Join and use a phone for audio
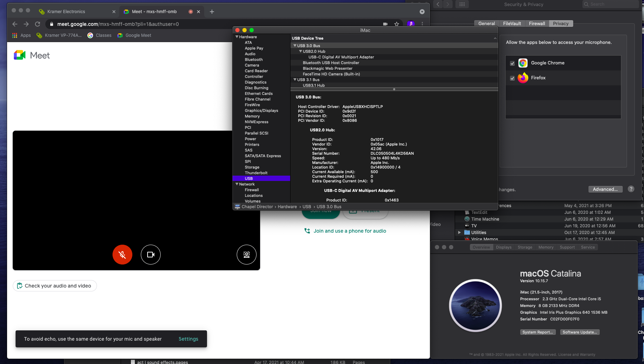Image resolution: width=644 pixels, height=364 pixels. pos(350,231)
